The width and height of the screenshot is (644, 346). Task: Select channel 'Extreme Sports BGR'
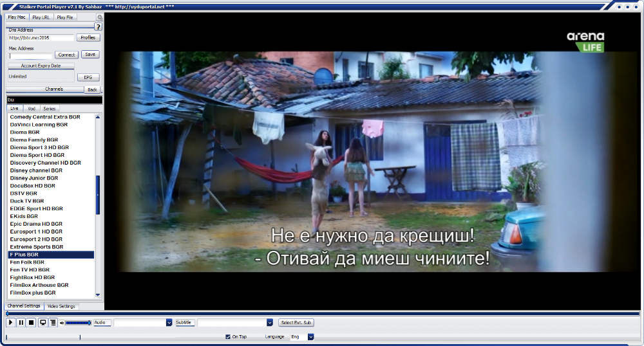coord(37,247)
